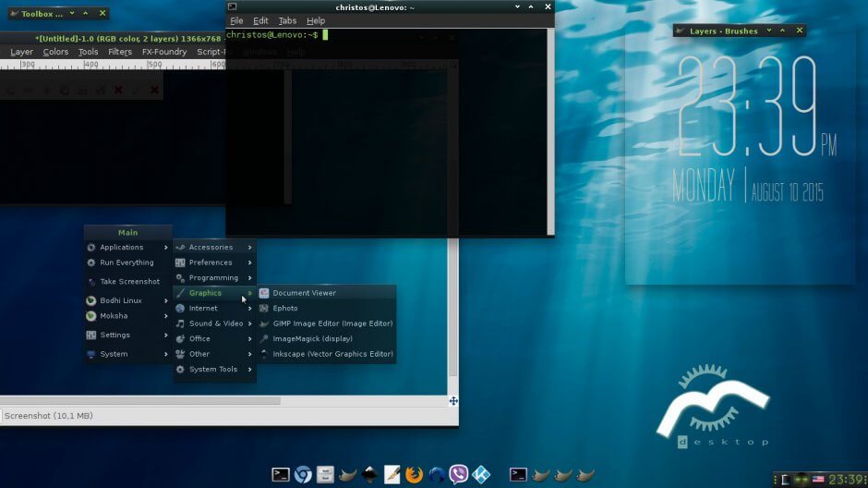Viewport: 868px width, 488px height.
Task: Open the text editor pen icon in dock
Action: point(392,475)
